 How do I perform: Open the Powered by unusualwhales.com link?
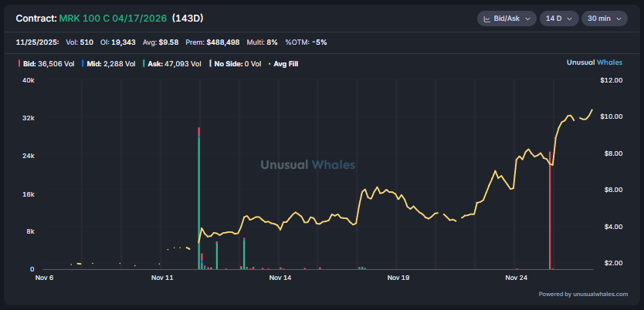click(583, 294)
